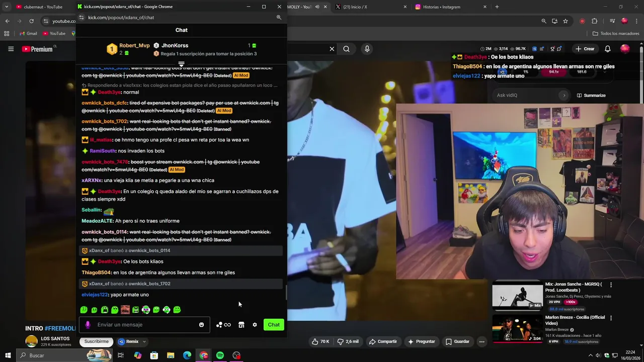The height and width of the screenshot is (362, 644).
Task: Click username elviejas122 in chat
Action: click(x=95, y=295)
